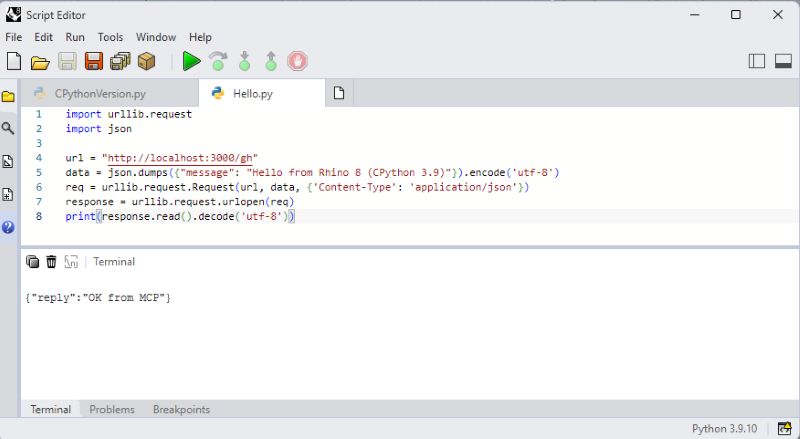Switch to the Problems bottom tab
Screen dimensions: 800x439
[112, 409]
